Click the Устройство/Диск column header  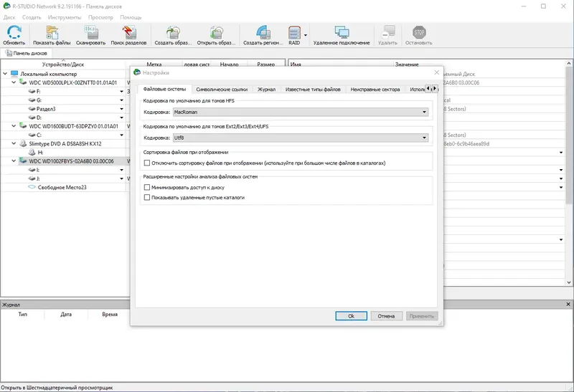click(x=63, y=64)
